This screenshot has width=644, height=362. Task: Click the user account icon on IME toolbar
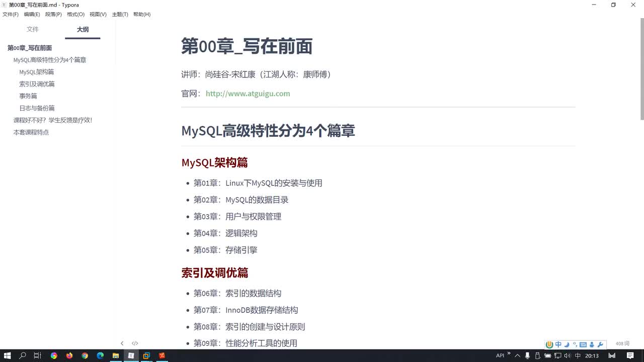pyautogui.click(x=592, y=344)
